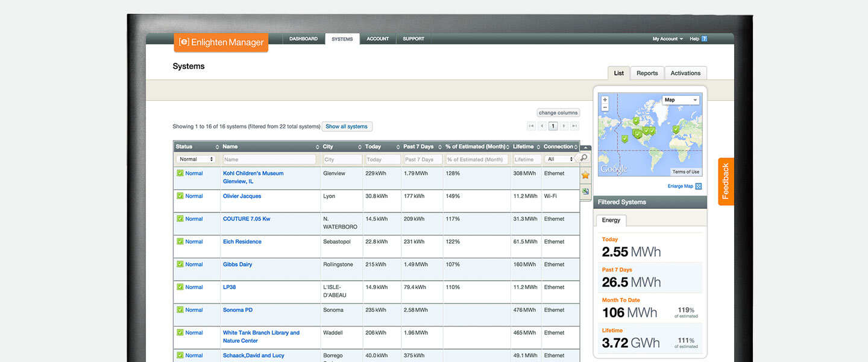This screenshot has width=868, height=362.
Task: Collapse the side toolbar using the chevron arrow
Action: [x=585, y=147]
